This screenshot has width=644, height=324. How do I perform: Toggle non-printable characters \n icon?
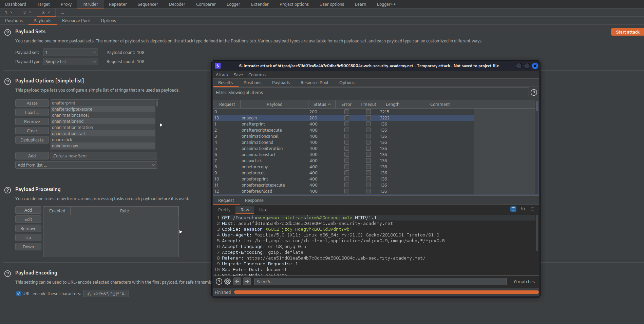(x=523, y=209)
